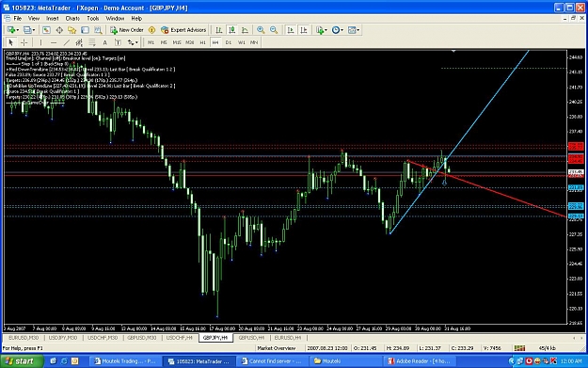Click the chart shift triangle marker

tap(453, 51)
